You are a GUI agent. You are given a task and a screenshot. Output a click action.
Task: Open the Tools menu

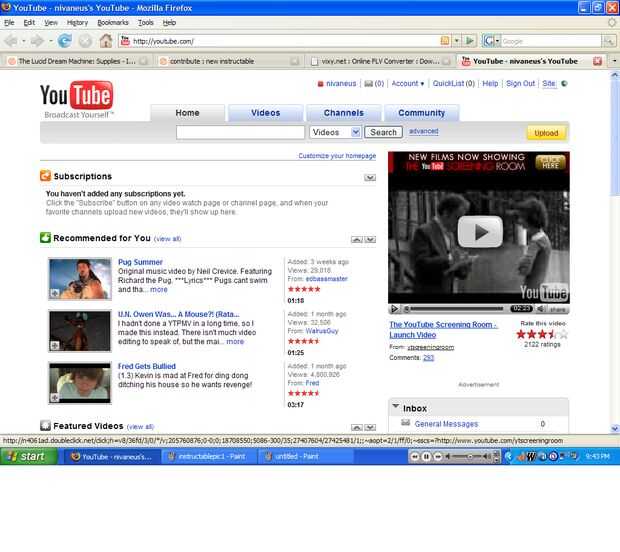146,23
